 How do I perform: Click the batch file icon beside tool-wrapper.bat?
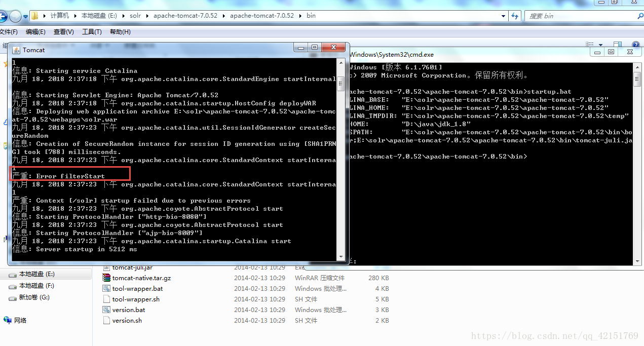pos(105,288)
